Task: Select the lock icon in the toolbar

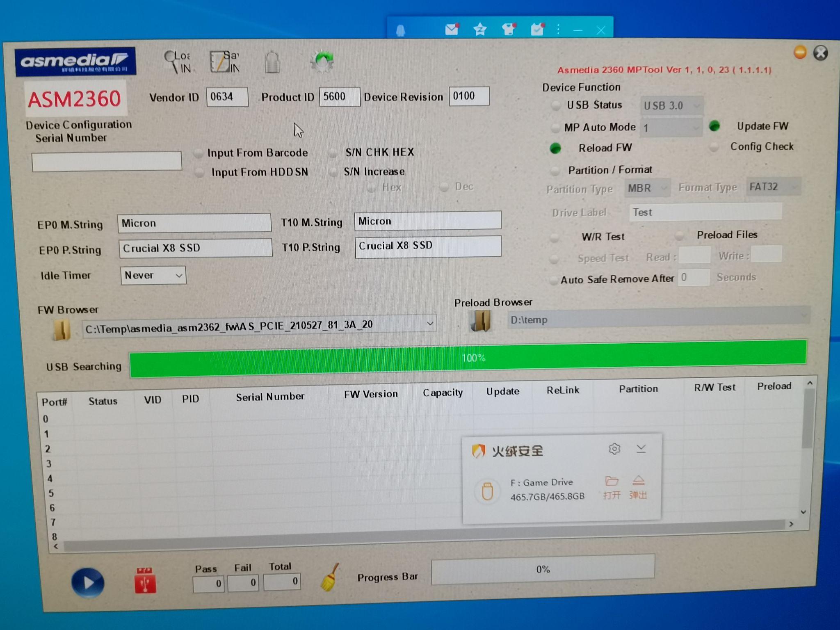Action: pyautogui.click(x=272, y=62)
